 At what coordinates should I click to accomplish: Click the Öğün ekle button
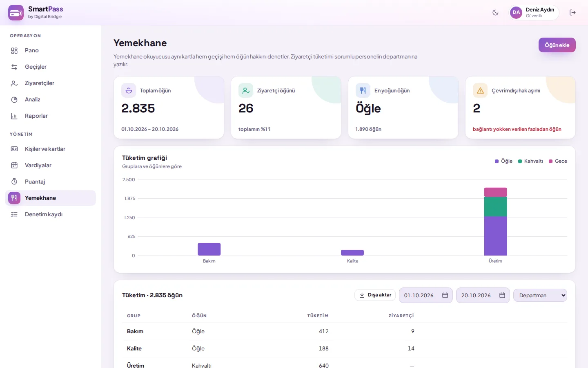pyautogui.click(x=557, y=45)
